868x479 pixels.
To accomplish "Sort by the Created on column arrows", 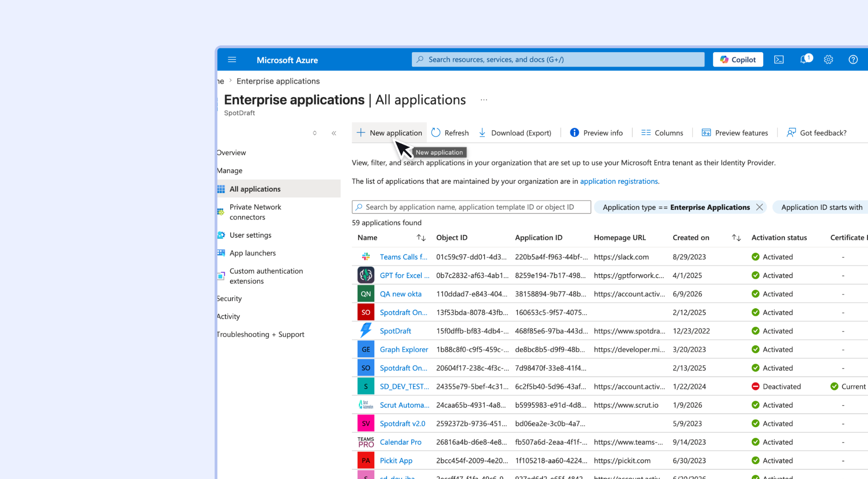I will [x=736, y=238].
